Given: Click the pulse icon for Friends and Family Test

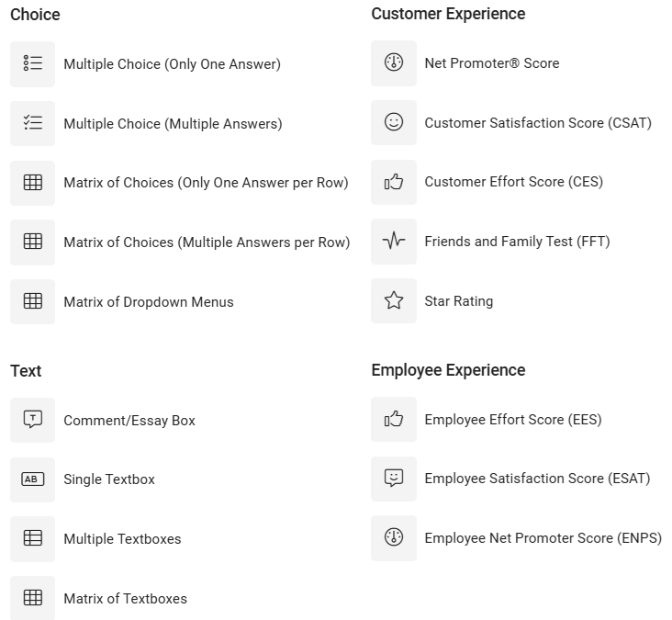Looking at the screenshot, I should coord(394,242).
